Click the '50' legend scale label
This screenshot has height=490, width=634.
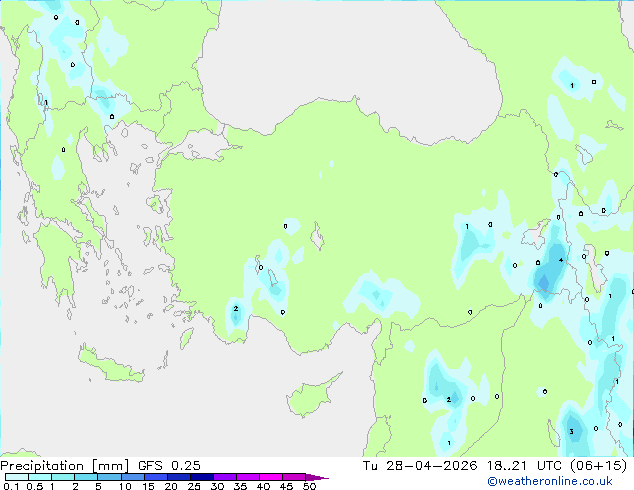(310, 486)
